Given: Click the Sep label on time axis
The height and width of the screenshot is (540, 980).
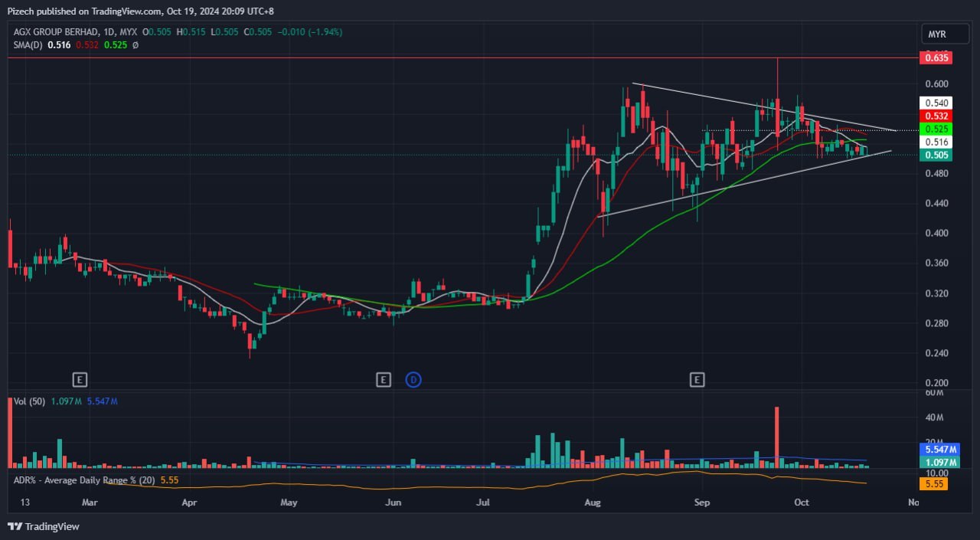Looking at the screenshot, I should tap(702, 502).
